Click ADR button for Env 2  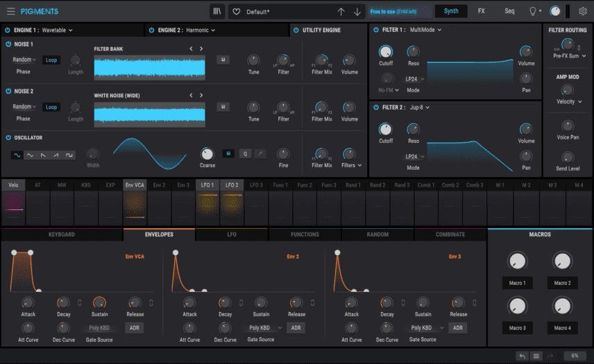coord(296,328)
